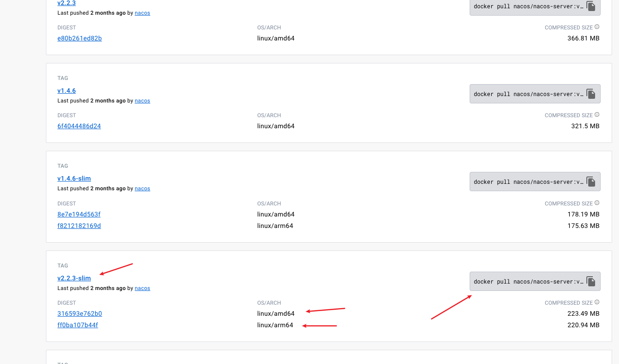Image resolution: width=619 pixels, height=364 pixels.
Task: Open digest 316593e762b0 for linux/amd64
Action: coord(80,313)
